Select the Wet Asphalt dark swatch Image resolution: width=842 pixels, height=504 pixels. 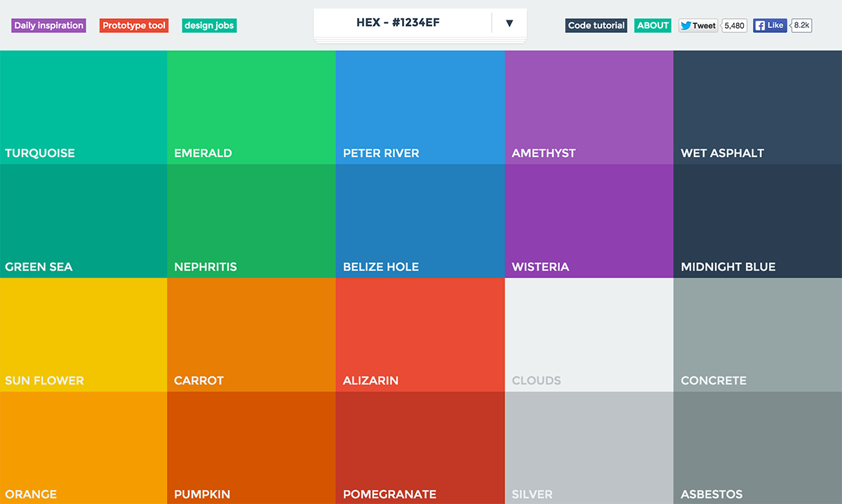pyautogui.click(x=756, y=105)
